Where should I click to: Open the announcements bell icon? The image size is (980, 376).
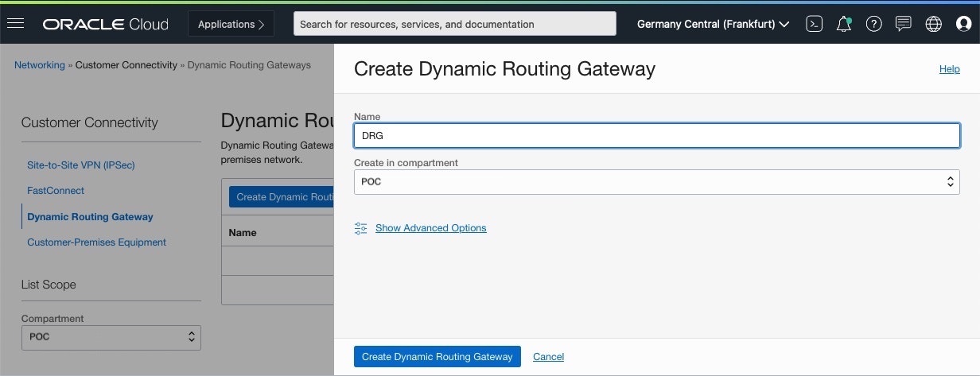pos(844,24)
